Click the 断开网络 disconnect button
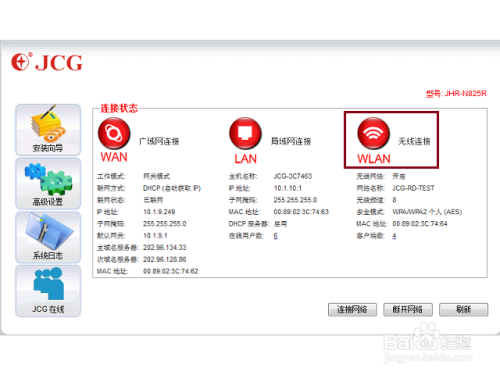This screenshot has height=375, width=500. [x=408, y=310]
